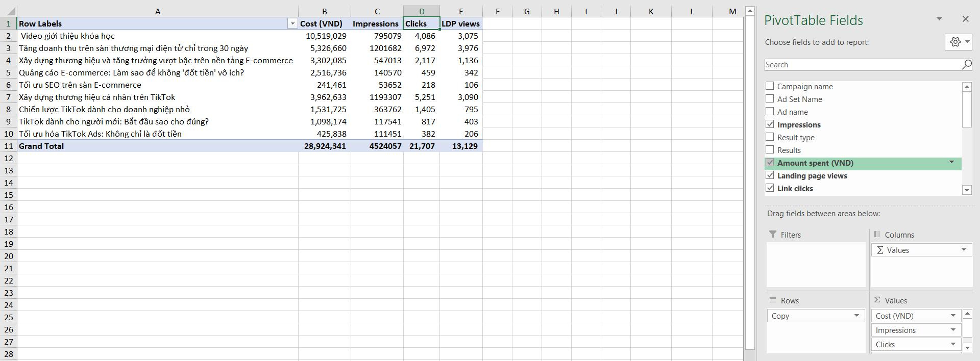The image size is (980, 361).
Task: Check the Ad name field
Action: [x=770, y=112]
